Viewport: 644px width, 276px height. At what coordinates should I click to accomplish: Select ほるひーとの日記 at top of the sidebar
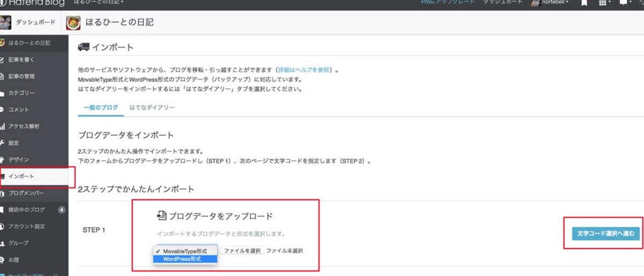pyautogui.click(x=35, y=43)
